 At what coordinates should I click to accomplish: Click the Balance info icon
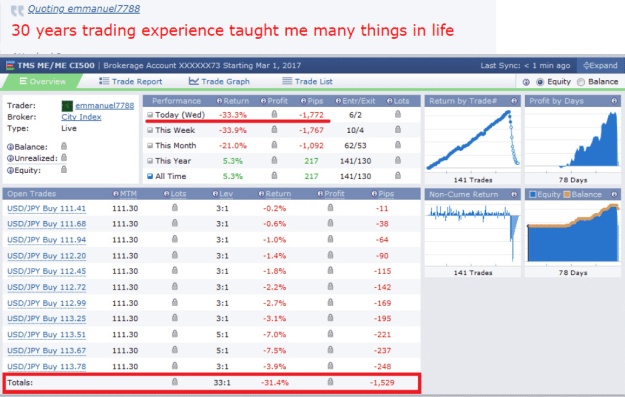tap(11, 147)
